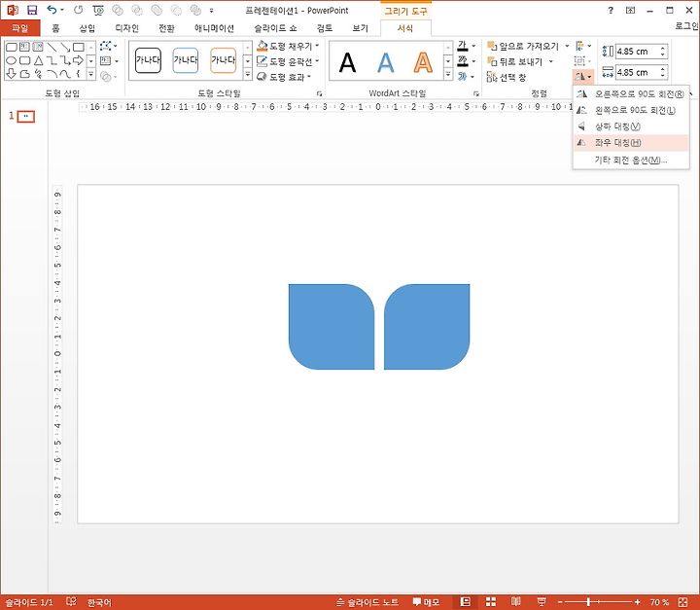Open the 파일 (File) tab
Image resolution: width=700 pixels, height=610 pixels.
(x=20, y=27)
